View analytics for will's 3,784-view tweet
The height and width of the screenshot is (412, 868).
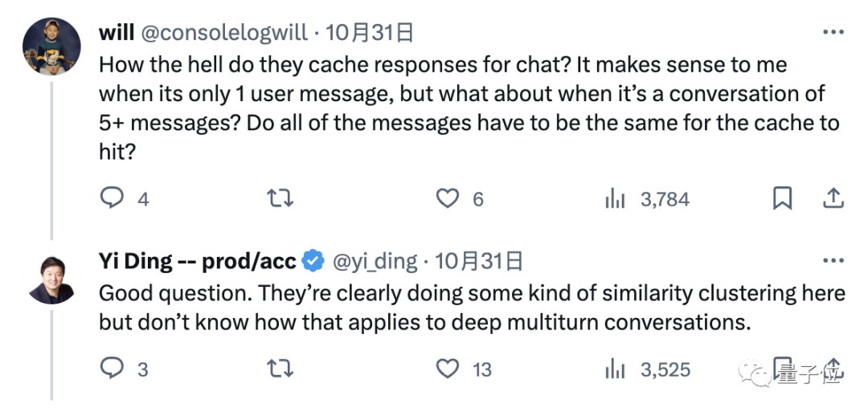pos(615,198)
